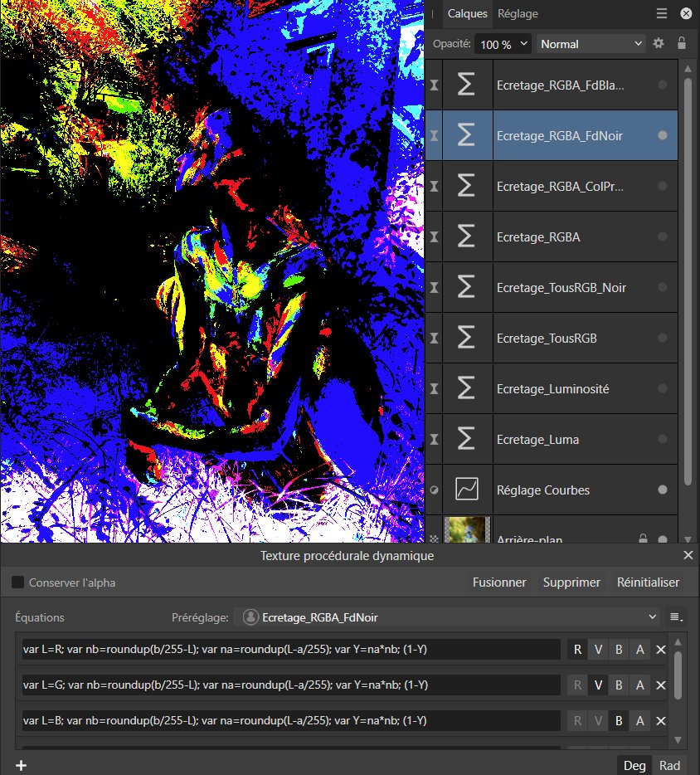Viewport: 700px width, 775px height.
Task: Add a new equation with plus button
Action: tap(22, 766)
